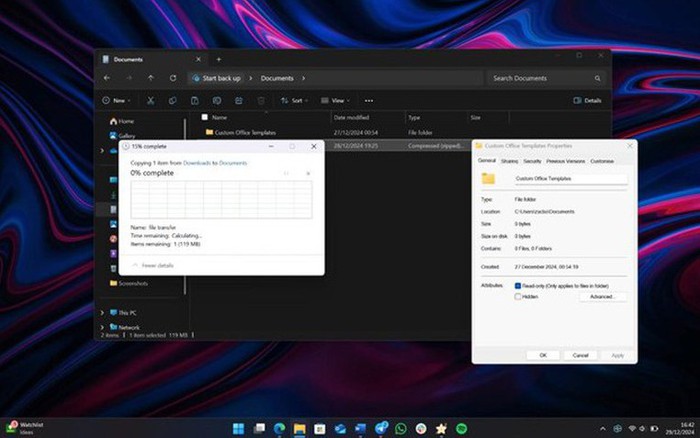700x438 pixels.
Task: Click the Paste clipboard icon
Action: pyautogui.click(x=194, y=101)
